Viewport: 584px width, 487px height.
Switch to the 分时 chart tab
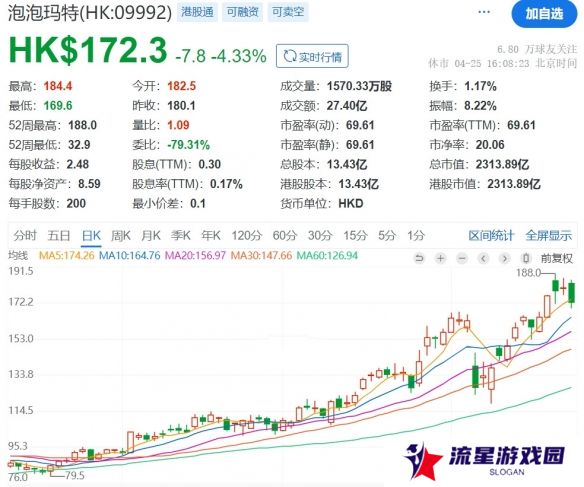25,235
